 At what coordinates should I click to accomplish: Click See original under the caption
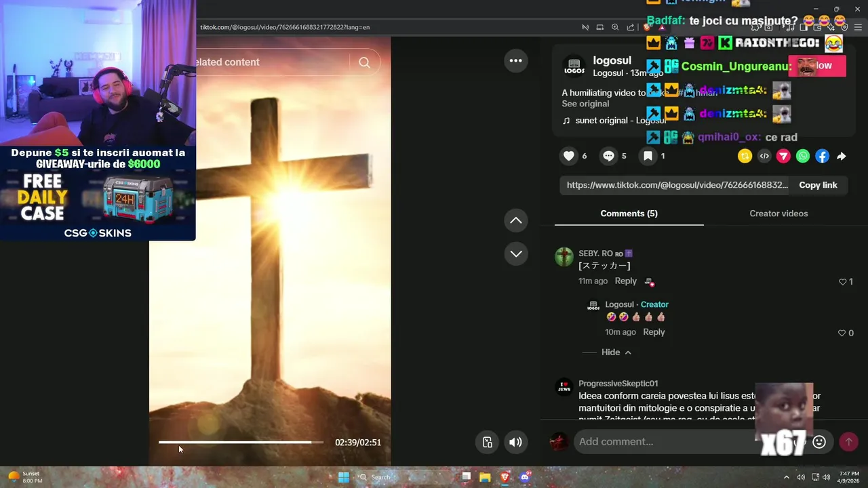pos(585,104)
